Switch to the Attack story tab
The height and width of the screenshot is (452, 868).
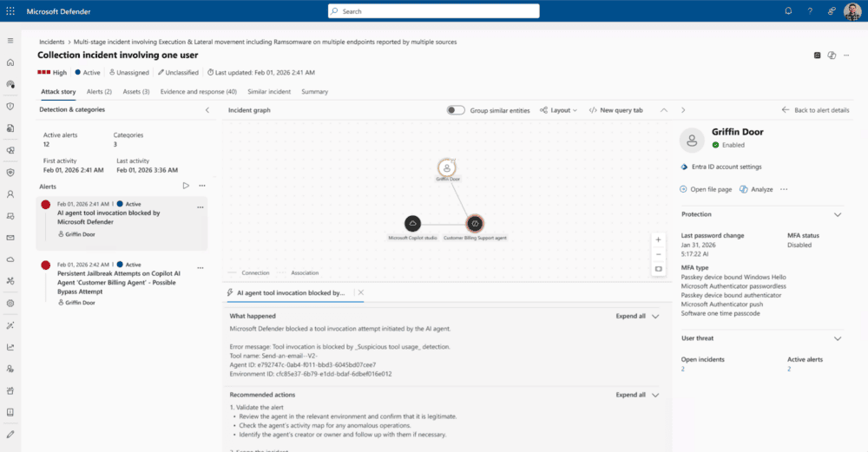[58, 92]
